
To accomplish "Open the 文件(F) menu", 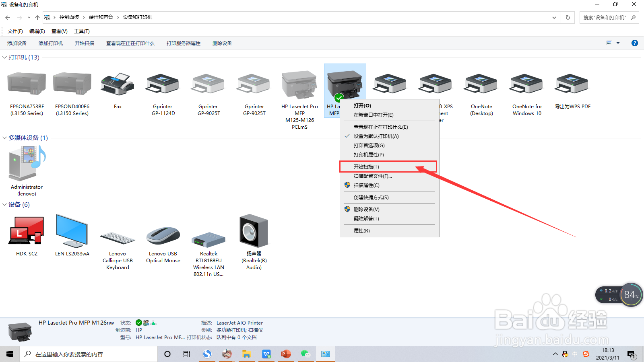I will pos(15,31).
